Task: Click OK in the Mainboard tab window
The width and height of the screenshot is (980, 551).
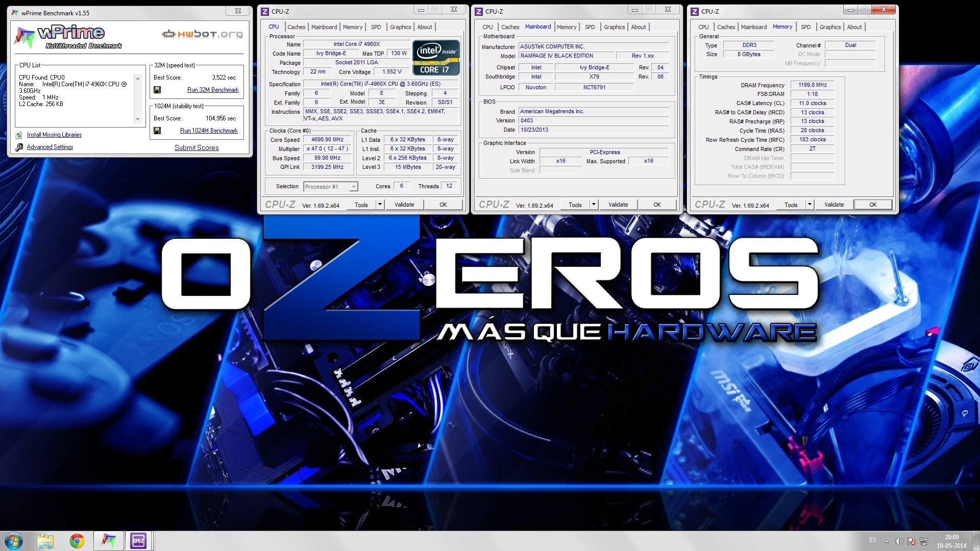Action: (657, 205)
